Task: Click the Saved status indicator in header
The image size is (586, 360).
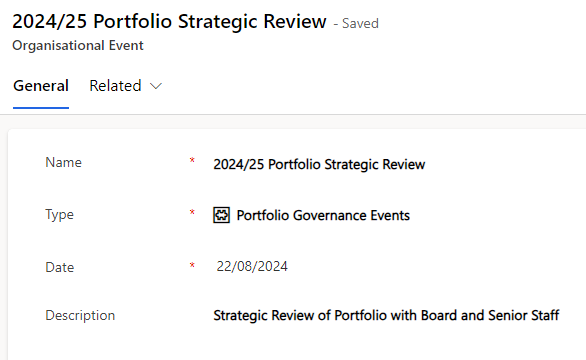Action: [x=356, y=24]
